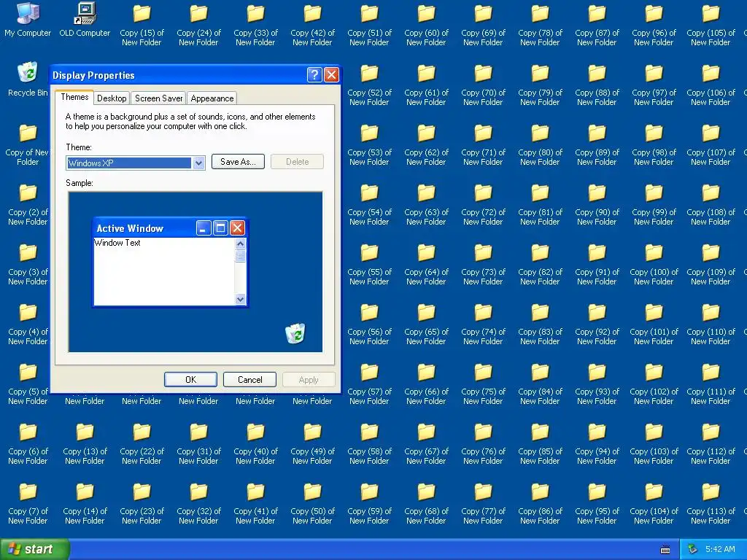Click the sample preview Recycle Bin icon

point(295,332)
